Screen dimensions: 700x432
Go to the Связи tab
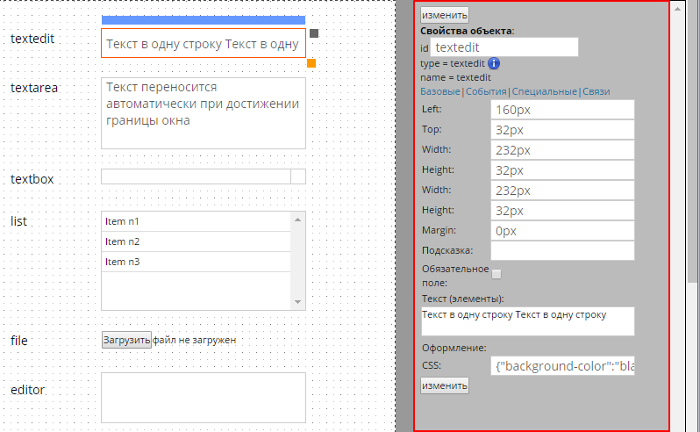pos(596,92)
